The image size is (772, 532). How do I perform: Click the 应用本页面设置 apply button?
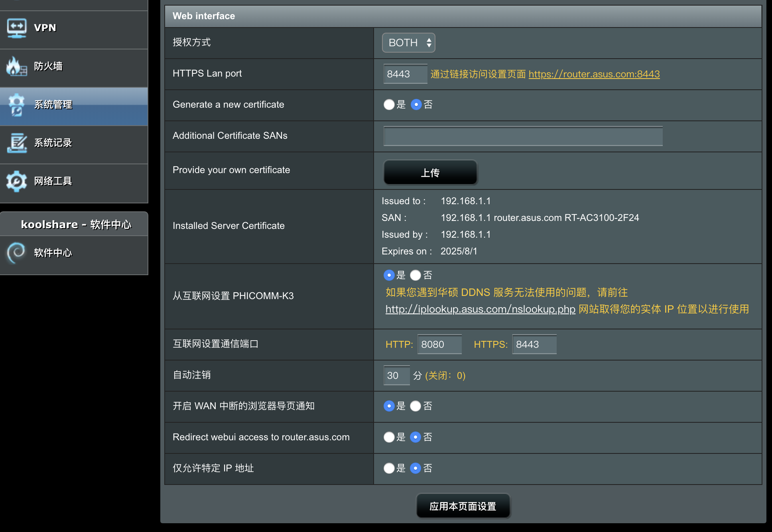pos(463,506)
